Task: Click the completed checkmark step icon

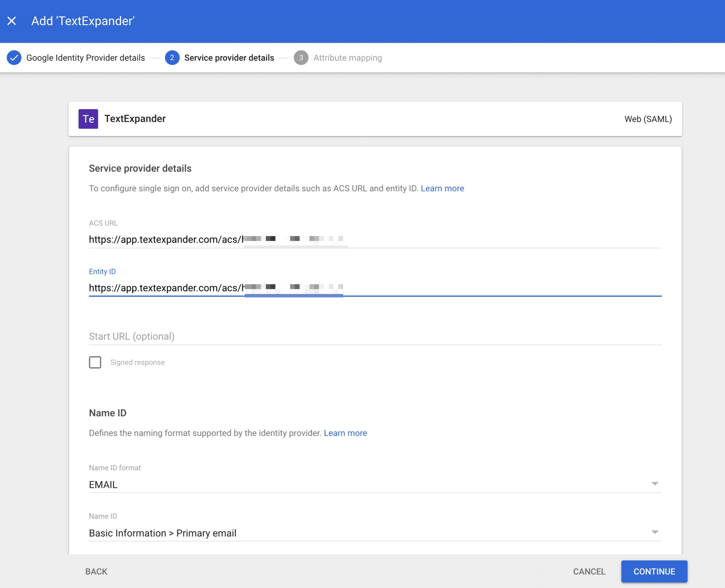Action: click(x=14, y=58)
